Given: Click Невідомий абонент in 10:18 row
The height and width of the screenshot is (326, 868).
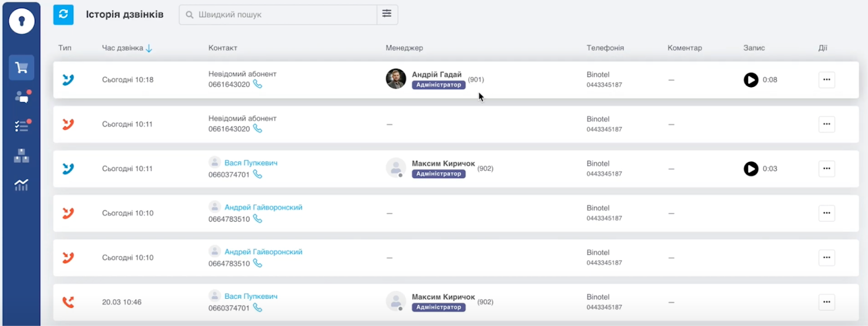Looking at the screenshot, I should [x=242, y=74].
